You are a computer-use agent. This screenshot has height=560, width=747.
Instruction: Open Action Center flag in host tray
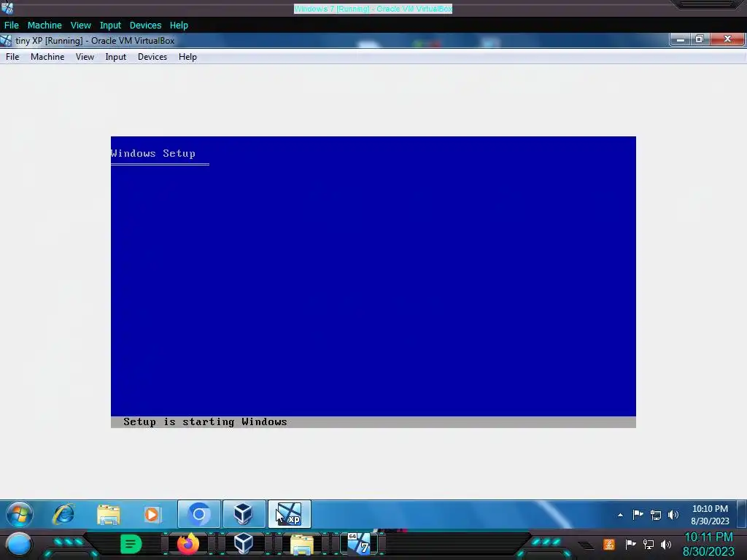(631, 544)
